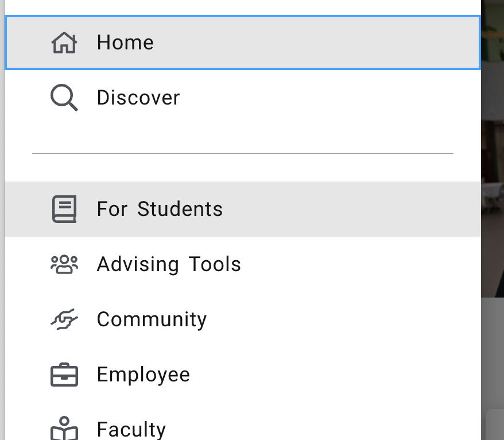Screen dimensions: 504x440
Task: Choose the Community text label
Action: click(x=152, y=320)
